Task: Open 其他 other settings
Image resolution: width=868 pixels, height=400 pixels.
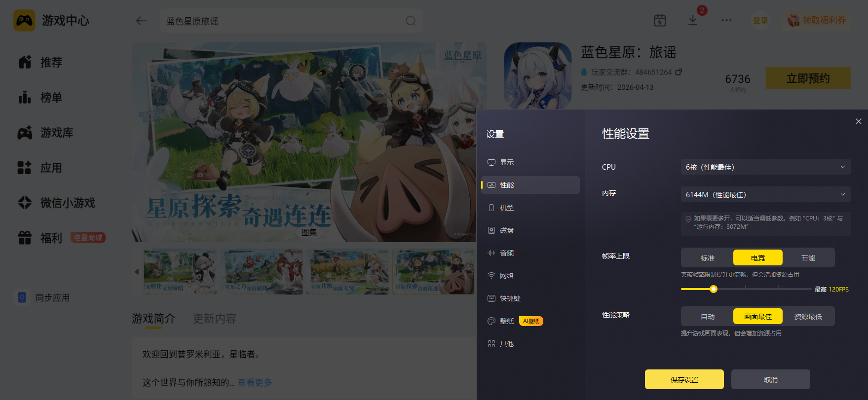Action: click(x=530, y=344)
